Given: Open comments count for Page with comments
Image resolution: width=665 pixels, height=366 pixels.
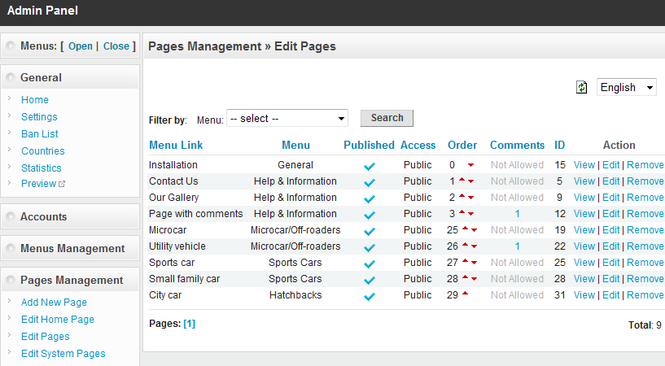Looking at the screenshot, I should pos(517,214).
